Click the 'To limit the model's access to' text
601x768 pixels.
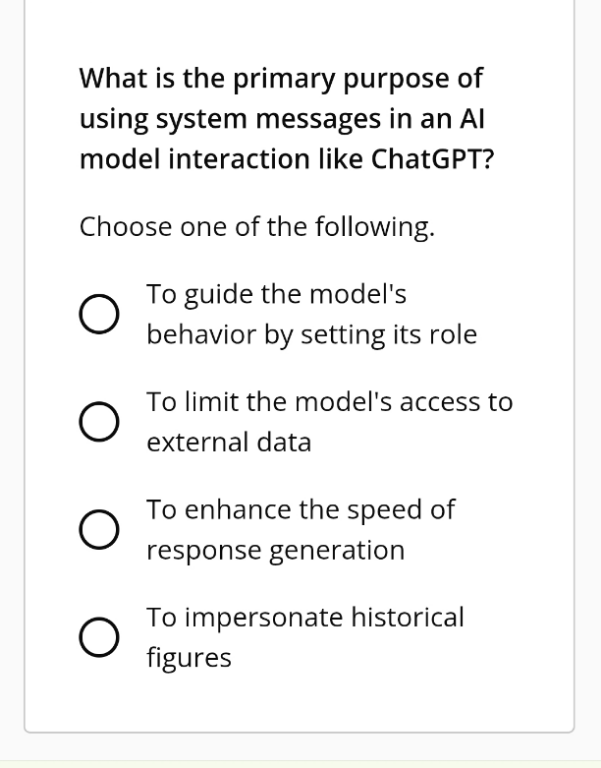[330, 402]
